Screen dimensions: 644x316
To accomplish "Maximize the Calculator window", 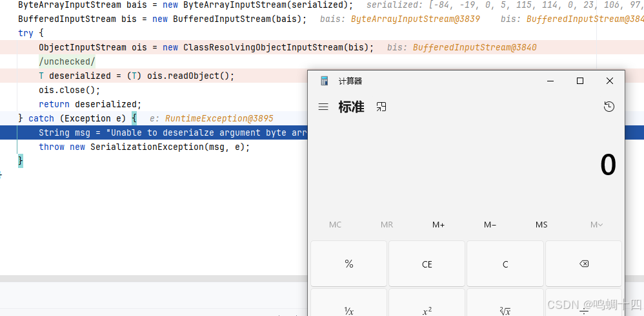I will [x=580, y=81].
